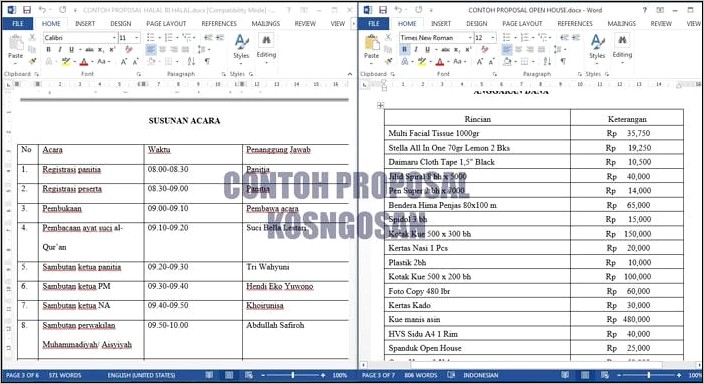Screen dimensions: 704x384
Task: Open the Calibri font name dropdown
Action: (114, 38)
